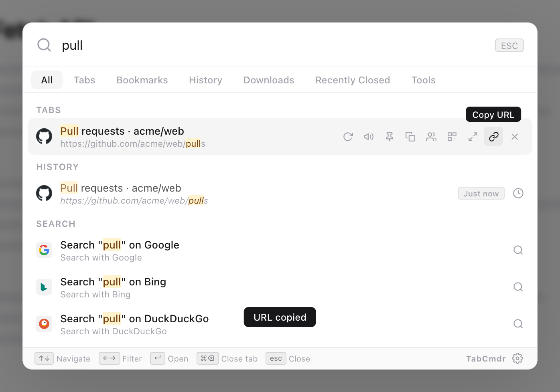The width and height of the screenshot is (560, 392).
Task: Click the Navigate arrows key hint
Action: pyautogui.click(x=44, y=358)
